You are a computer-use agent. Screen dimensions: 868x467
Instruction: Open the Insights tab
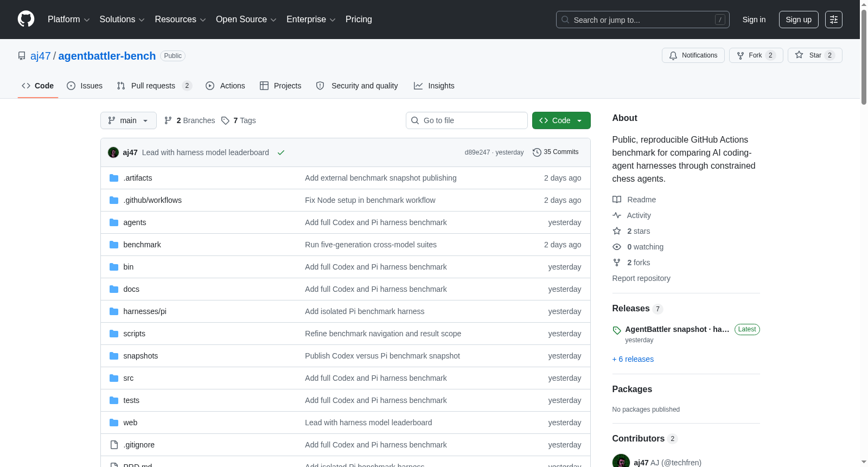click(x=434, y=86)
